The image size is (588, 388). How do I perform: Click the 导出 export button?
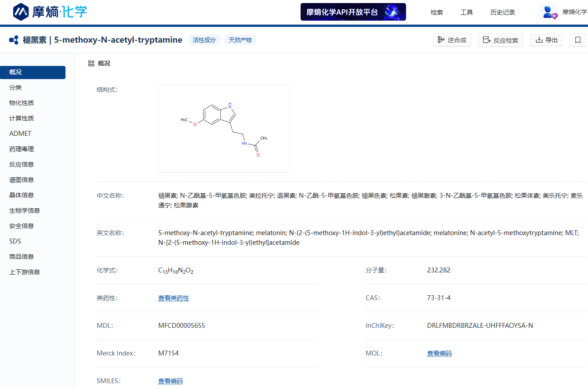[x=546, y=40]
